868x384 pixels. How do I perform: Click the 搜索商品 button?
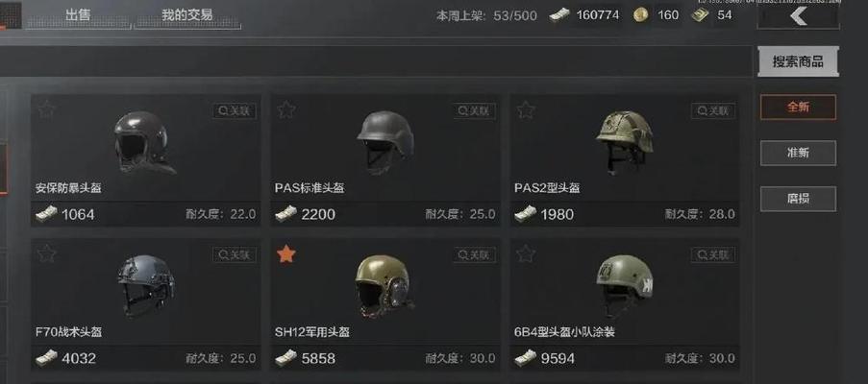[798, 61]
